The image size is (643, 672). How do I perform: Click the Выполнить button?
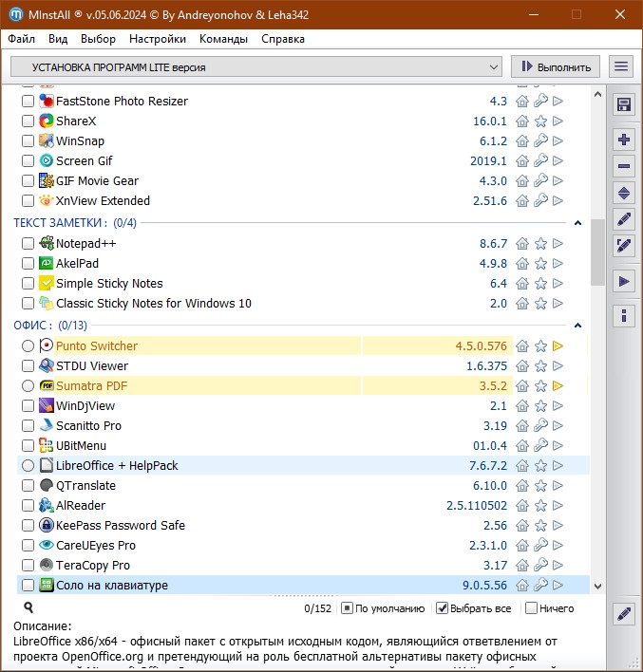pyautogui.click(x=556, y=66)
